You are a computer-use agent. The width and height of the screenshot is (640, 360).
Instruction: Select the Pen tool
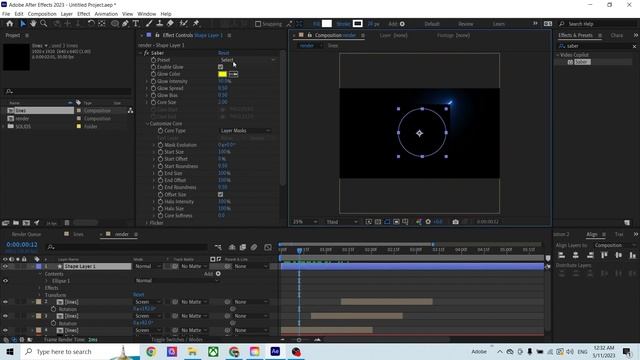[x=125, y=24]
